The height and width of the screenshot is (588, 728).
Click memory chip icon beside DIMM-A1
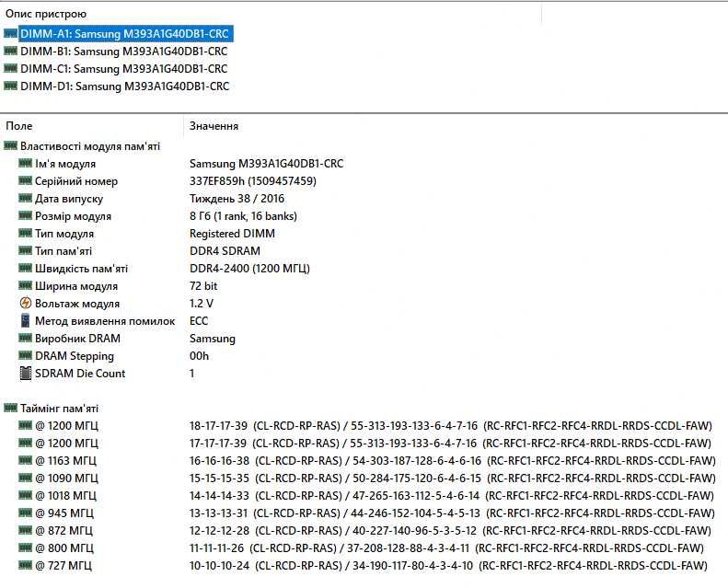coord(10,33)
